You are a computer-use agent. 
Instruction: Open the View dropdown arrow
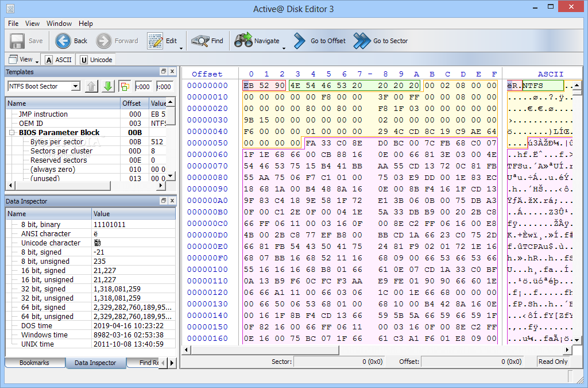click(x=37, y=61)
